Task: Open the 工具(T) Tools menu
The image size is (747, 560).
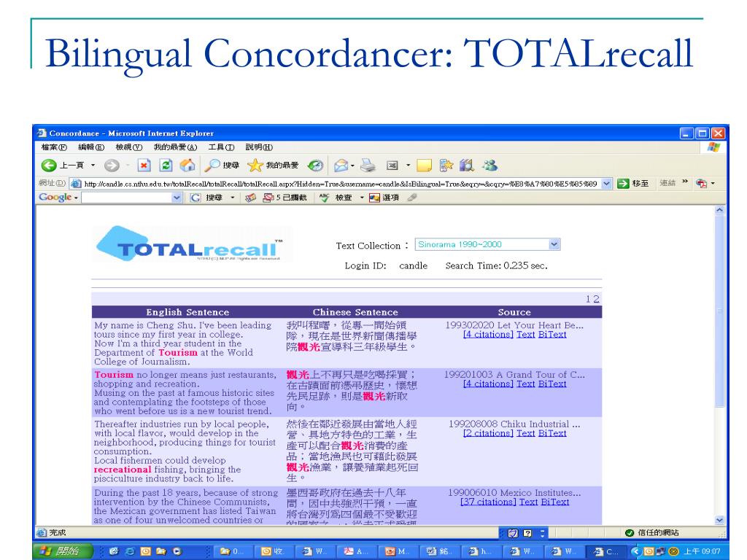Action: [x=221, y=147]
